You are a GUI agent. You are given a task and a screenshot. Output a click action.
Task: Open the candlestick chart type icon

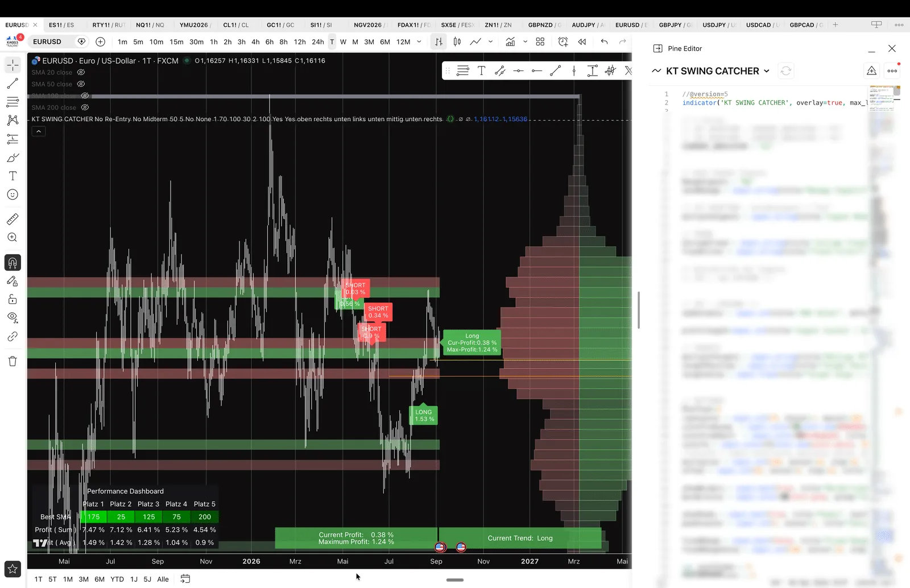(x=457, y=42)
